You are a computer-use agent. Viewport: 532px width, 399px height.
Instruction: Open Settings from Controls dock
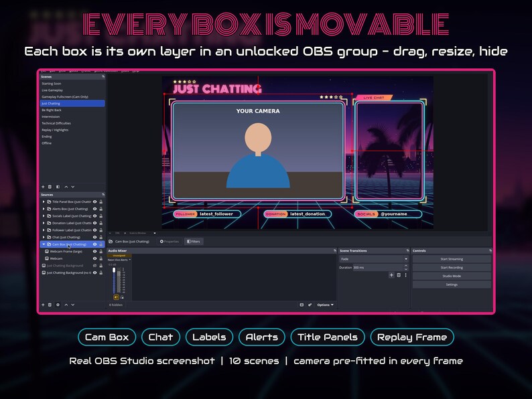click(452, 285)
